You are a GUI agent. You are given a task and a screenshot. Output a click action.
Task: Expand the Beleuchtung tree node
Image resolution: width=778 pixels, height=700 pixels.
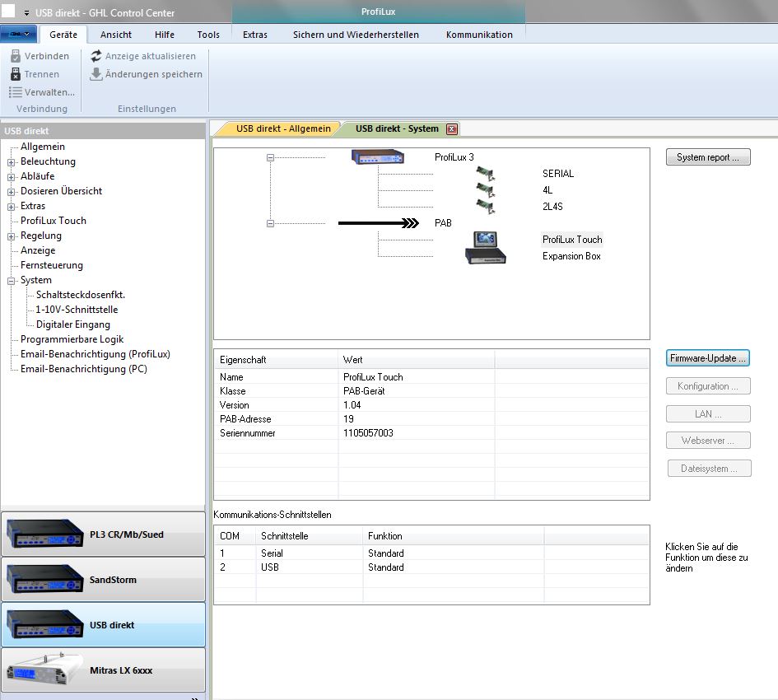12,162
